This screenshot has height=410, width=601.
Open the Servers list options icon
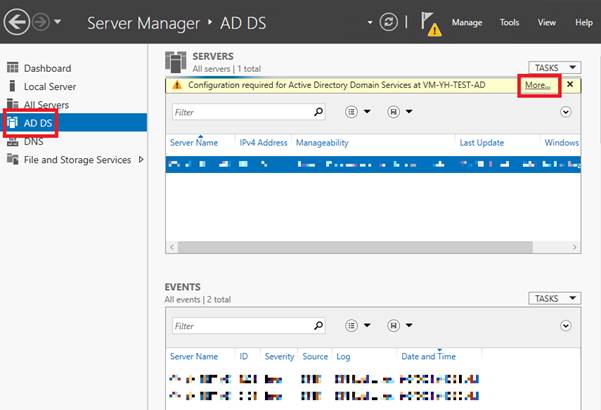pyautogui.click(x=351, y=112)
